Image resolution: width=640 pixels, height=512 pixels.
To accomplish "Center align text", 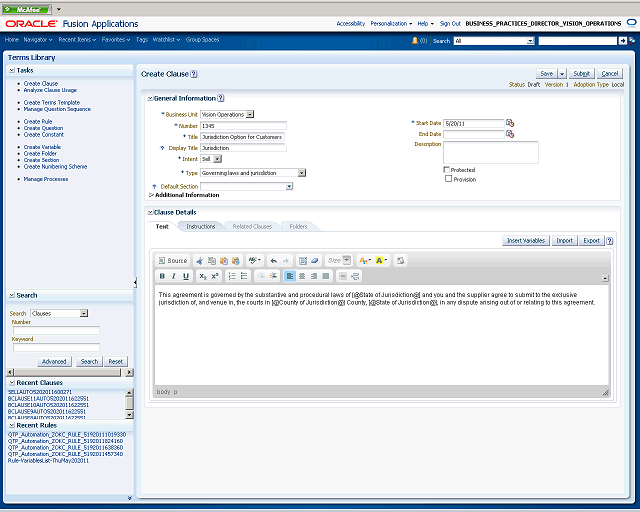I will click(x=302, y=276).
